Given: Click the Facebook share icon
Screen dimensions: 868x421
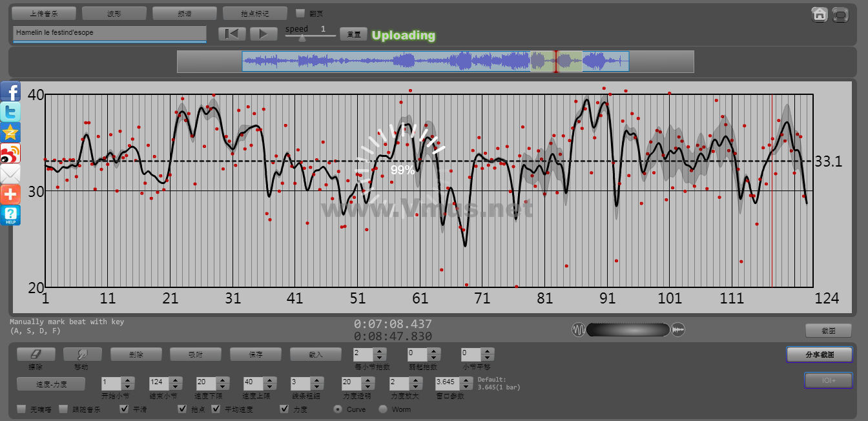Looking at the screenshot, I should [10, 92].
